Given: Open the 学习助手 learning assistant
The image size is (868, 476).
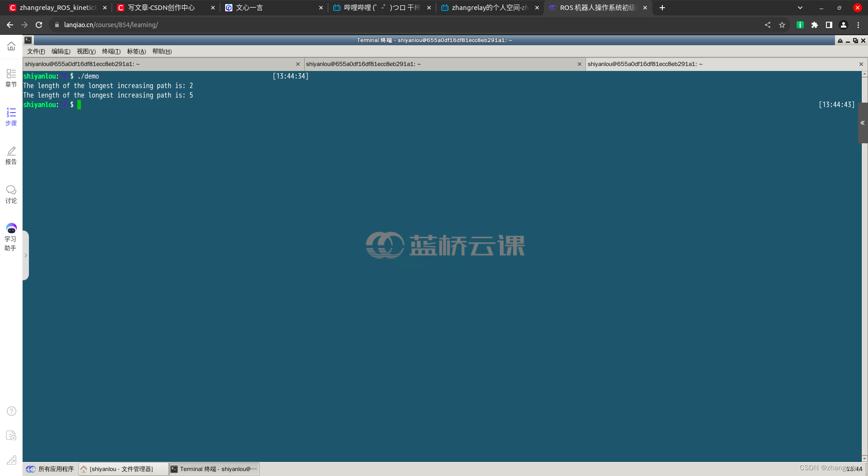Looking at the screenshot, I should click(11, 237).
